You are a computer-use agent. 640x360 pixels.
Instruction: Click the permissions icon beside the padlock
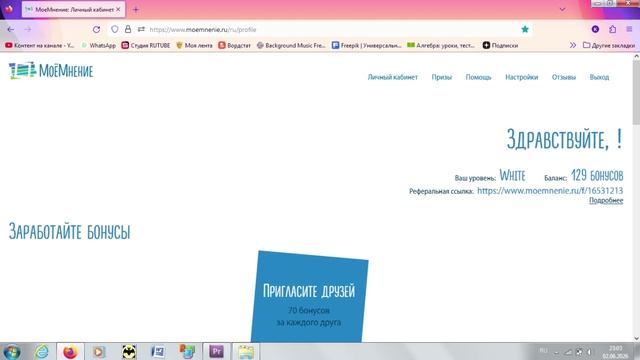[x=141, y=29]
